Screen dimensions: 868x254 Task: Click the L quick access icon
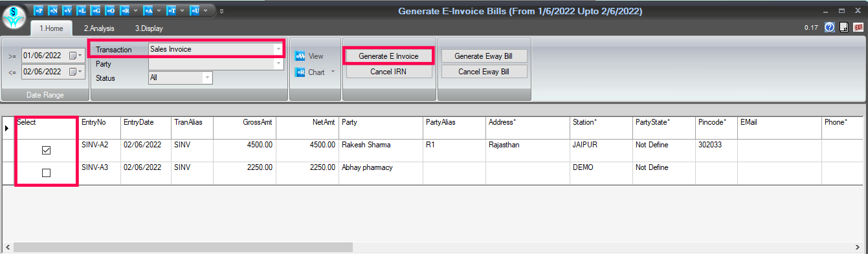81,10
